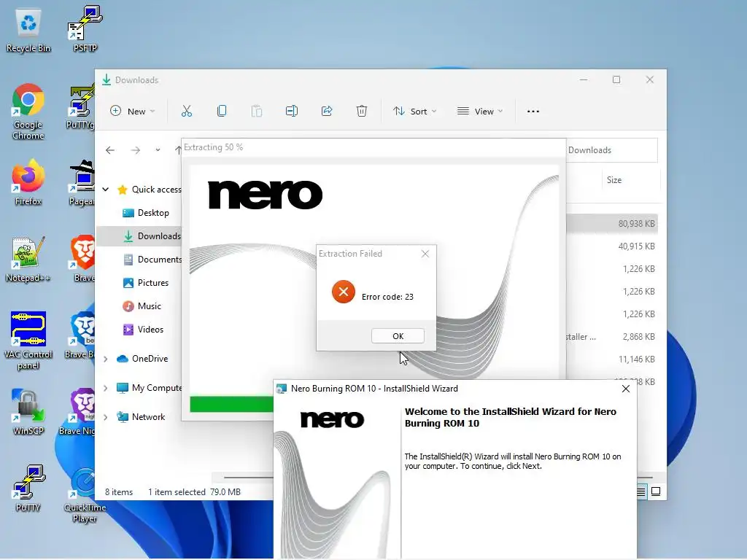
Task: Select Videos in navigation pane
Action: pos(144,330)
